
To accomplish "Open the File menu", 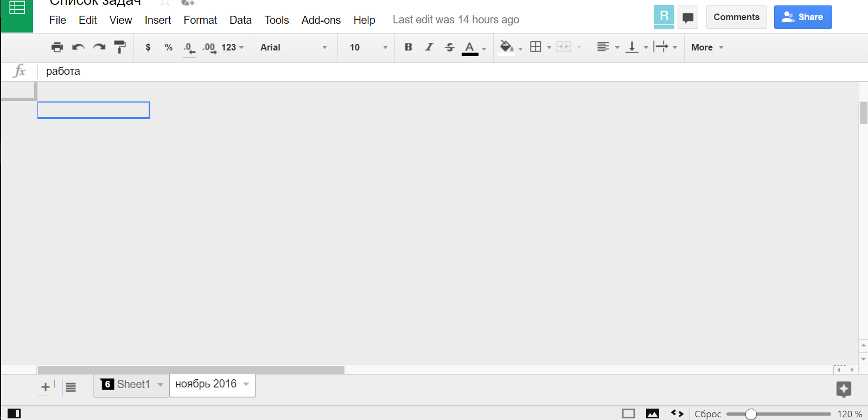I will point(58,20).
